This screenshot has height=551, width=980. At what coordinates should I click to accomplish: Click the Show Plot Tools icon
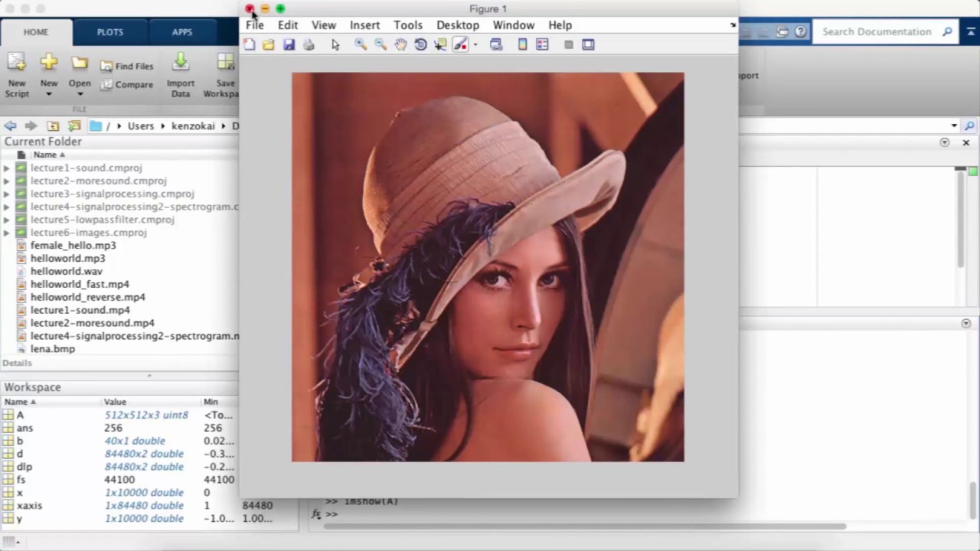coord(588,45)
